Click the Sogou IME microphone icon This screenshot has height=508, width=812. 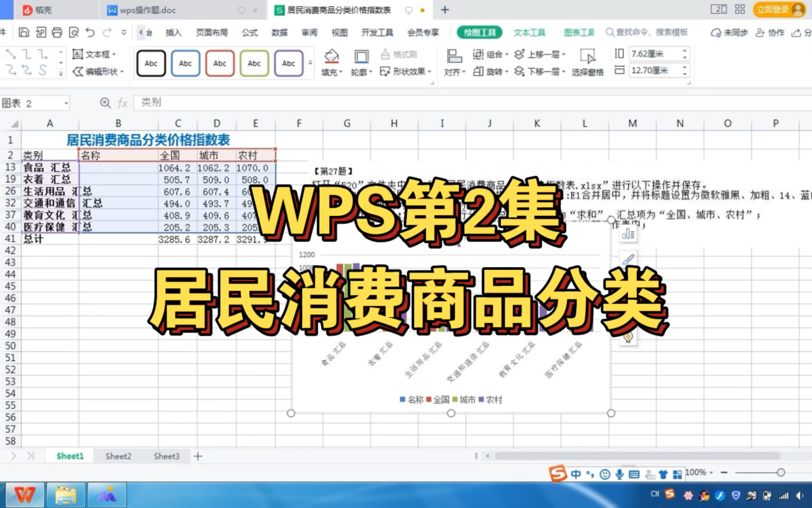click(620, 474)
